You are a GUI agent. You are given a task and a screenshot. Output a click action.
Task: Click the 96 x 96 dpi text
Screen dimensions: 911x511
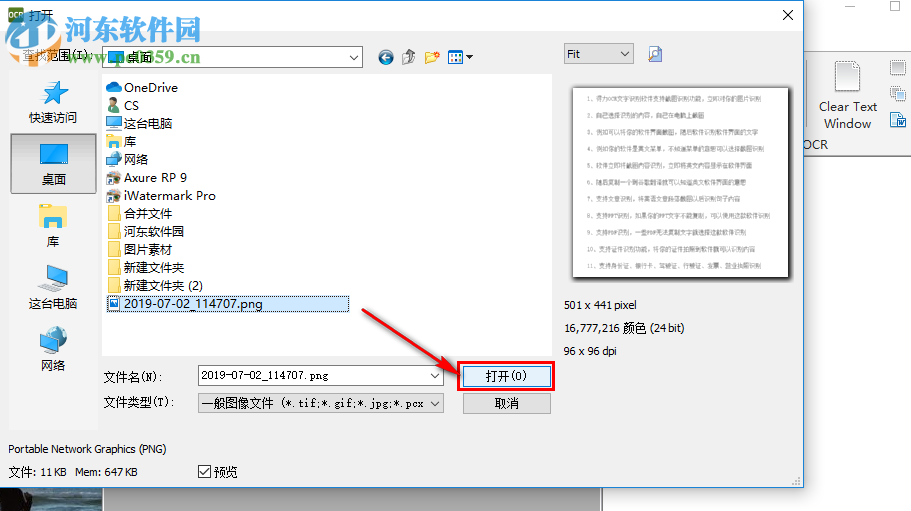(x=590, y=351)
